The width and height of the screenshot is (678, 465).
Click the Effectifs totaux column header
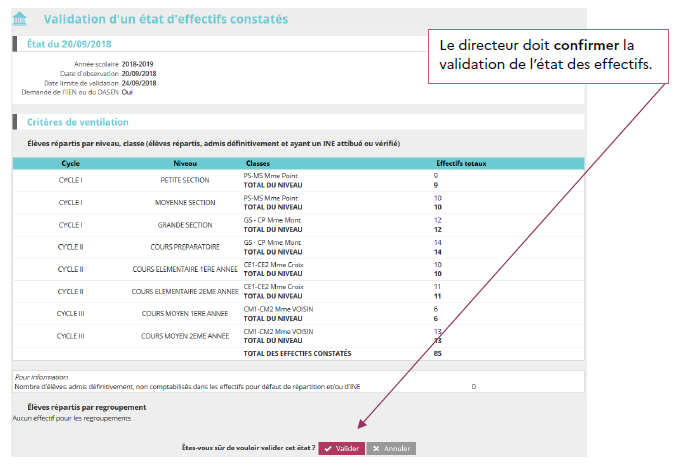coord(461,163)
